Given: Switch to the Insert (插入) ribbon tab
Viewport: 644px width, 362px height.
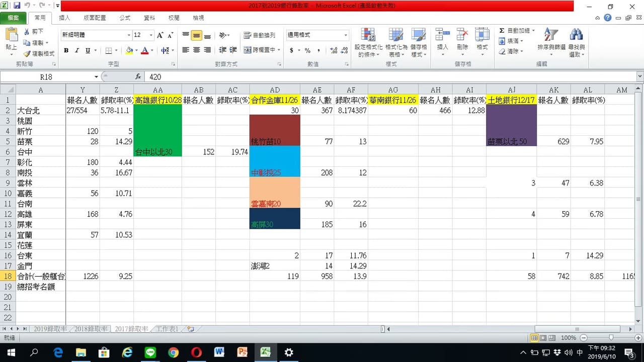Looking at the screenshot, I should [x=65, y=18].
